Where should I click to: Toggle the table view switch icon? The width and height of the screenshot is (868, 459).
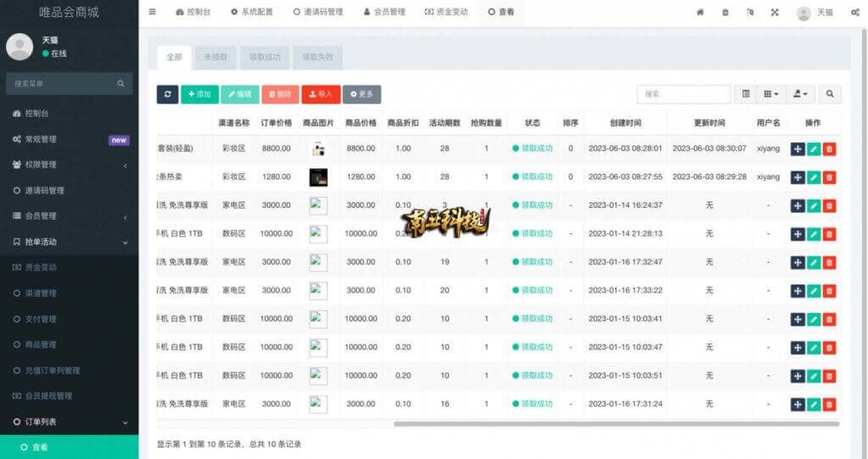746,94
